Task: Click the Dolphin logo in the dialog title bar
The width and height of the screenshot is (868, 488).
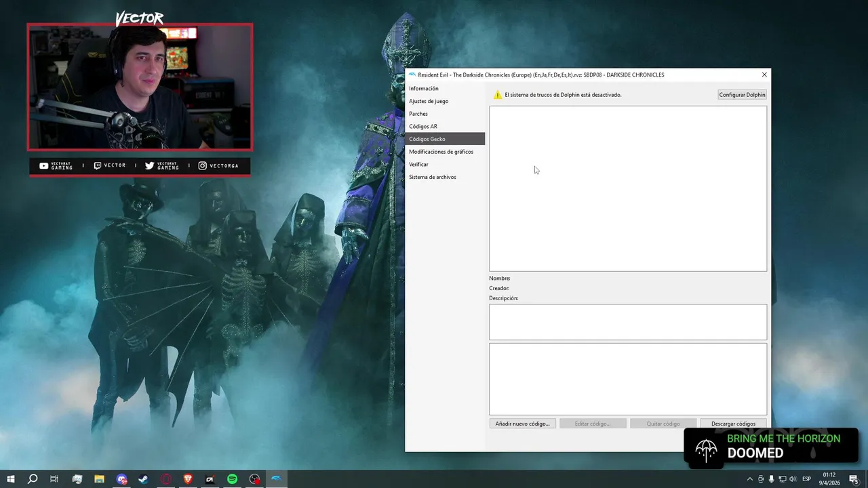Action: click(412, 75)
